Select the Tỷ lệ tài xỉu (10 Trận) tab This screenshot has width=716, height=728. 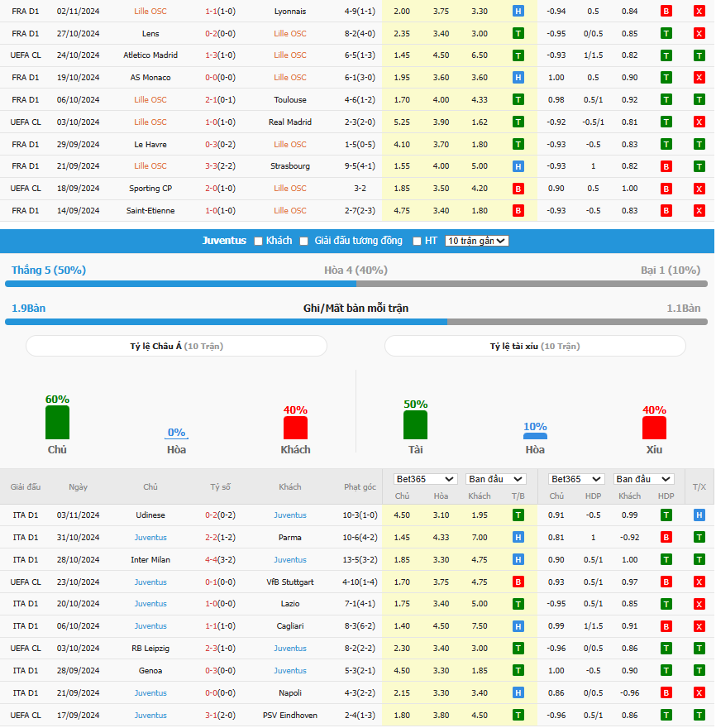coord(535,346)
